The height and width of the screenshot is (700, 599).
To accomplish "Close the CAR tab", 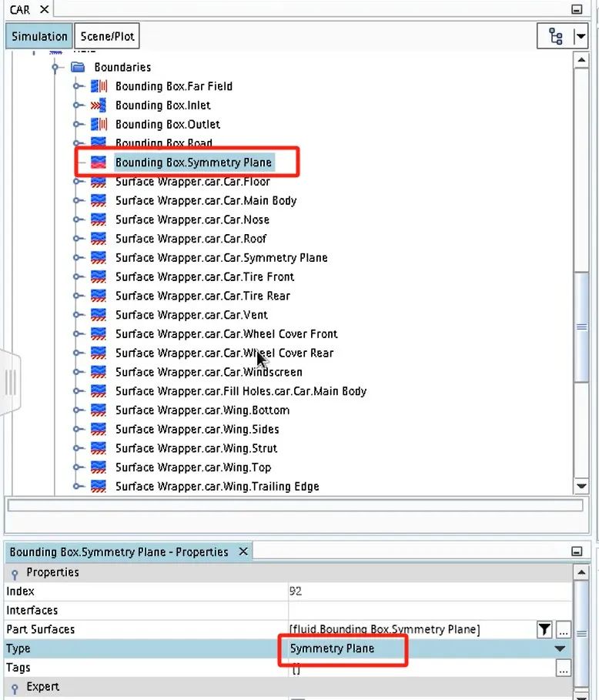I will [44, 9].
